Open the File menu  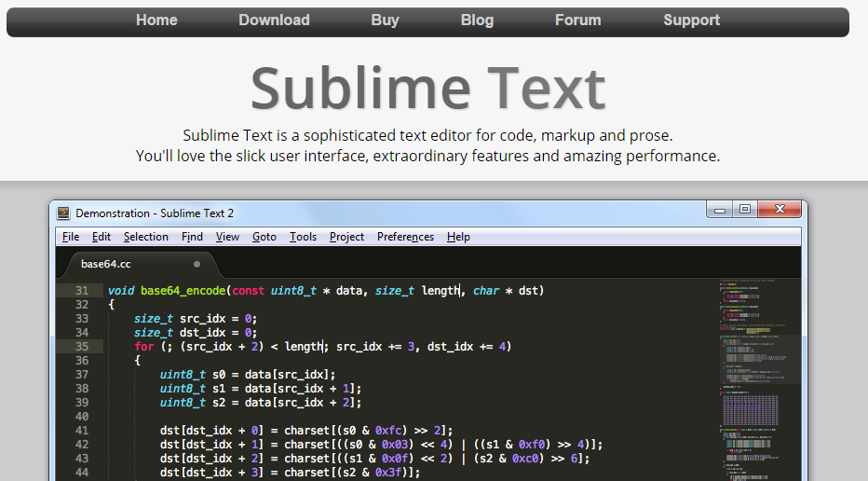tap(70, 237)
